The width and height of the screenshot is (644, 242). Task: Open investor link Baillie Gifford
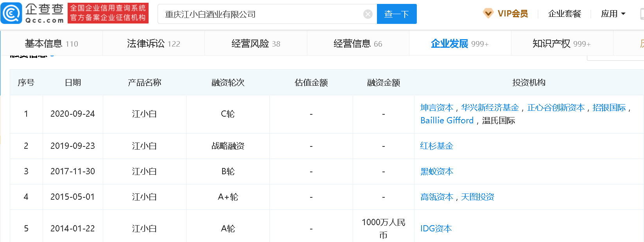447,121
